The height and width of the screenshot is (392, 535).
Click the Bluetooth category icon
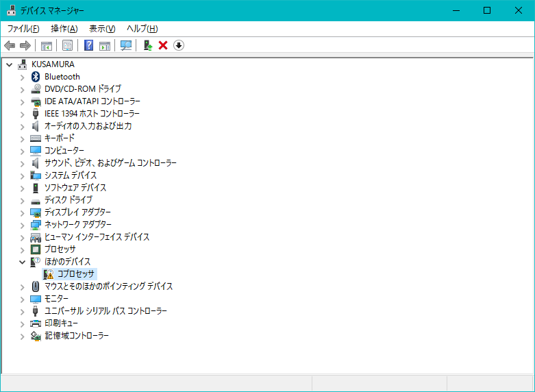pyautogui.click(x=36, y=77)
